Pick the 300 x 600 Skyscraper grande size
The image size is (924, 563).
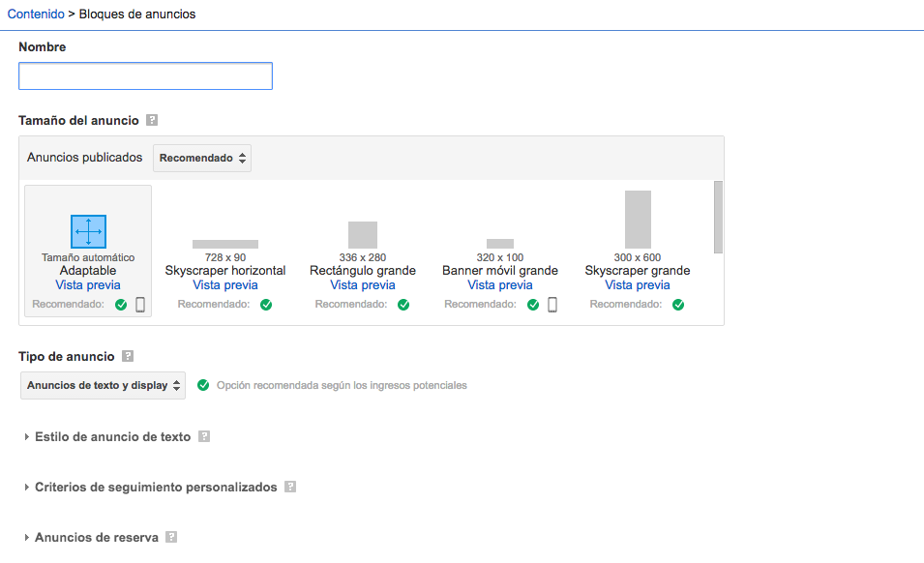point(638,220)
